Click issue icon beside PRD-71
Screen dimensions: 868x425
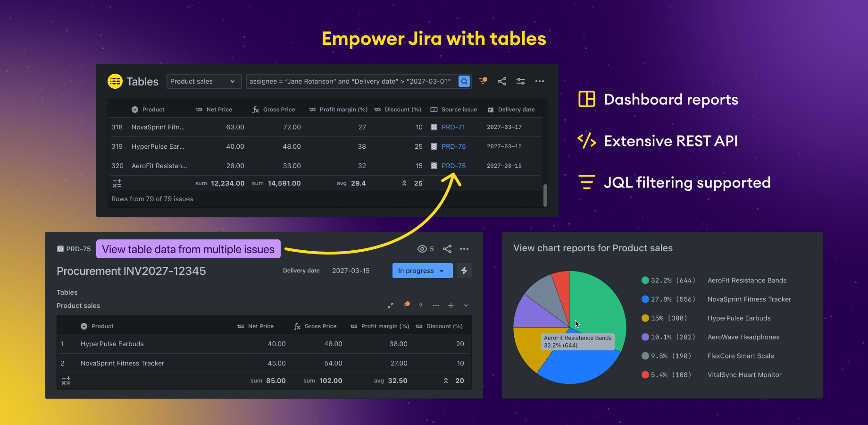click(434, 127)
